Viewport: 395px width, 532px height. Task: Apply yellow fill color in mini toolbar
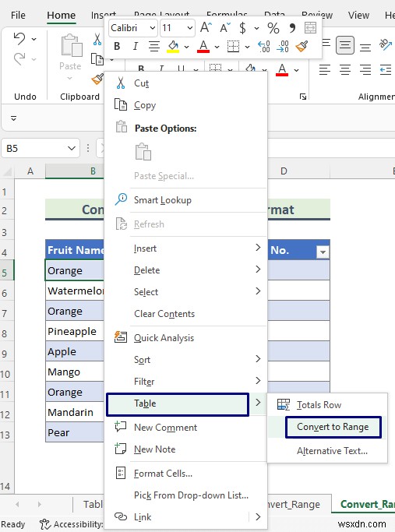pyautogui.click(x=174, y=47)
